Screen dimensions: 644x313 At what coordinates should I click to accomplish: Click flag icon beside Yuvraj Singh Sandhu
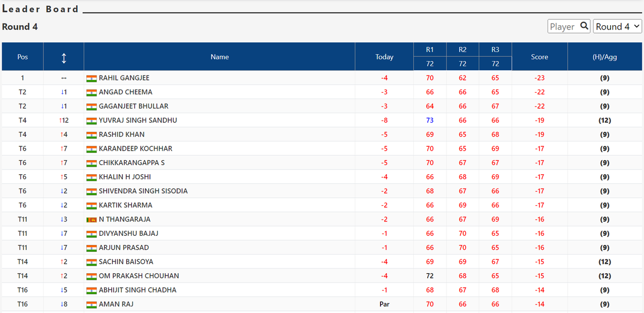click(91, 121)
